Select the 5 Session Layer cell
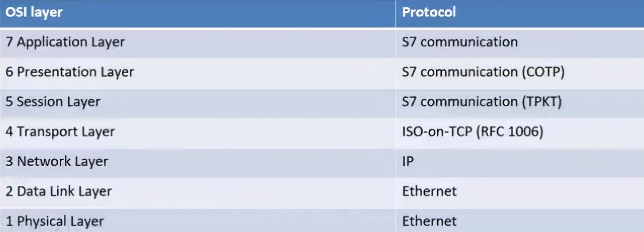Viewport: 644px width, 232px height. tap(198, 103)
